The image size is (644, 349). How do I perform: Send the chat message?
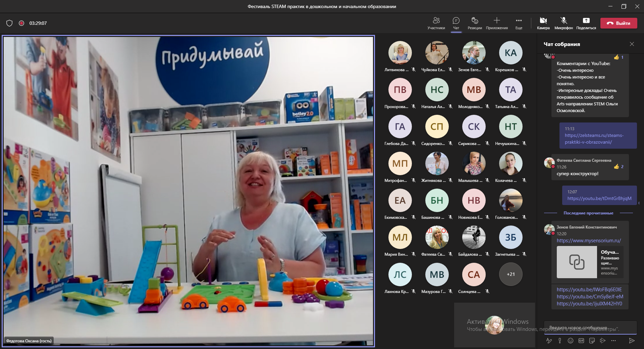click(x=632, y=341)
